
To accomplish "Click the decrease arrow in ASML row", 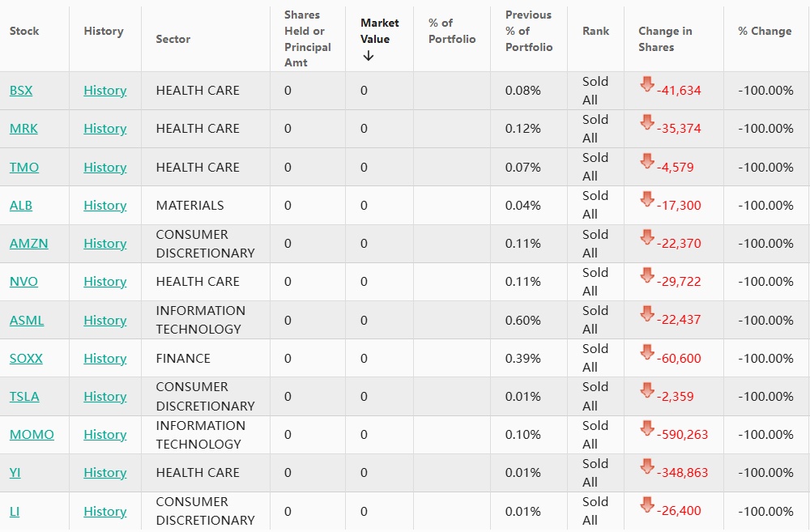I will point(646,314).
